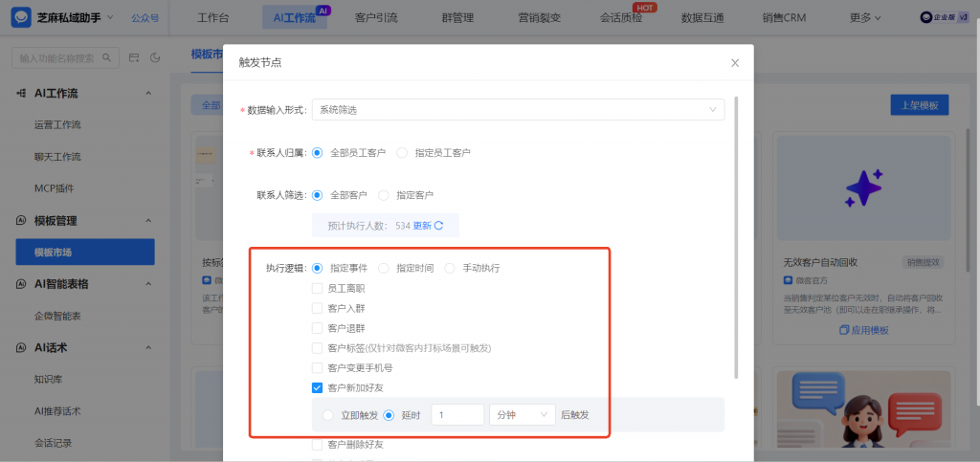Check the 客户删除好友 checkbox

[x=317, y=445]
